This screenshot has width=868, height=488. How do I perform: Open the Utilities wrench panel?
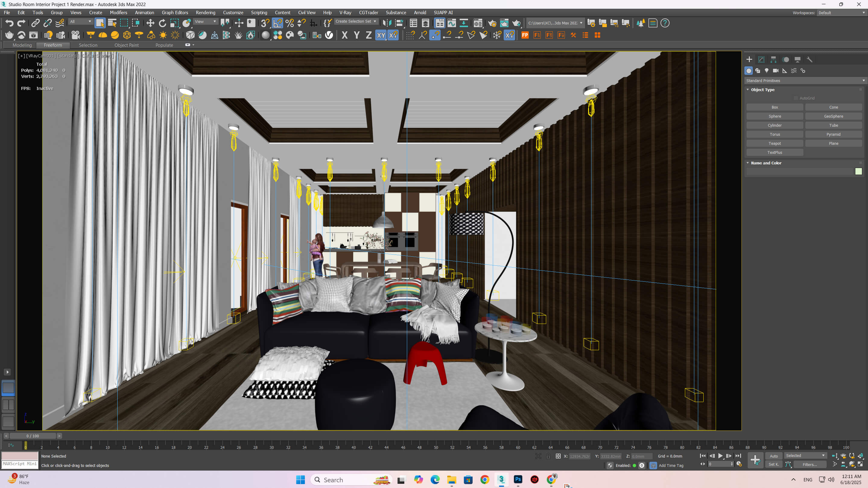click(x=809, y=60)
